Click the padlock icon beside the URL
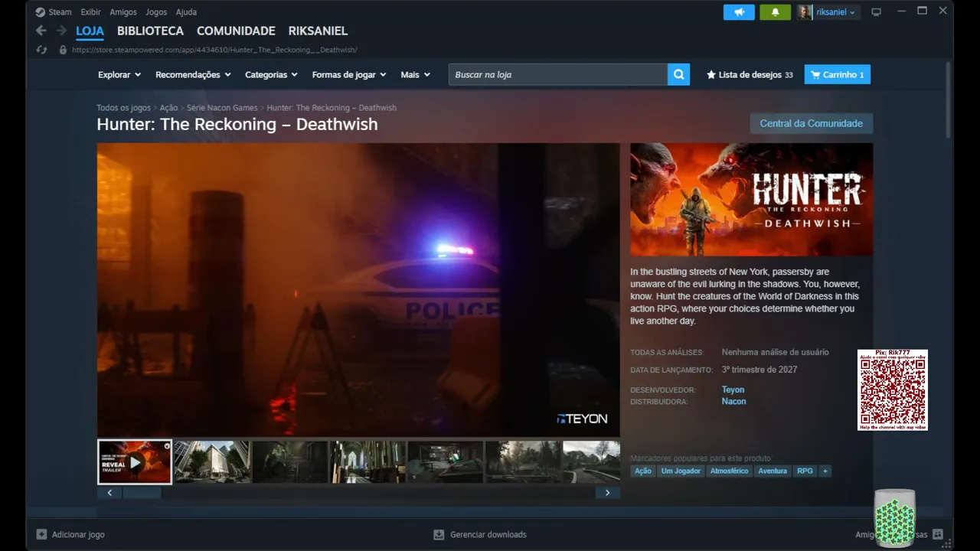The height and width of the screenshot is (551, 980). [x=63, y=50]
